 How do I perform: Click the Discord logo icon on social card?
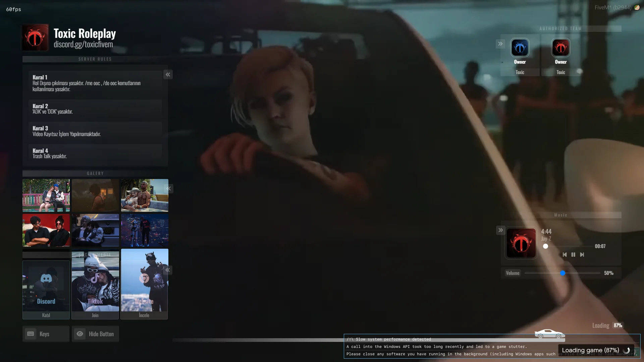coord(46,278)
